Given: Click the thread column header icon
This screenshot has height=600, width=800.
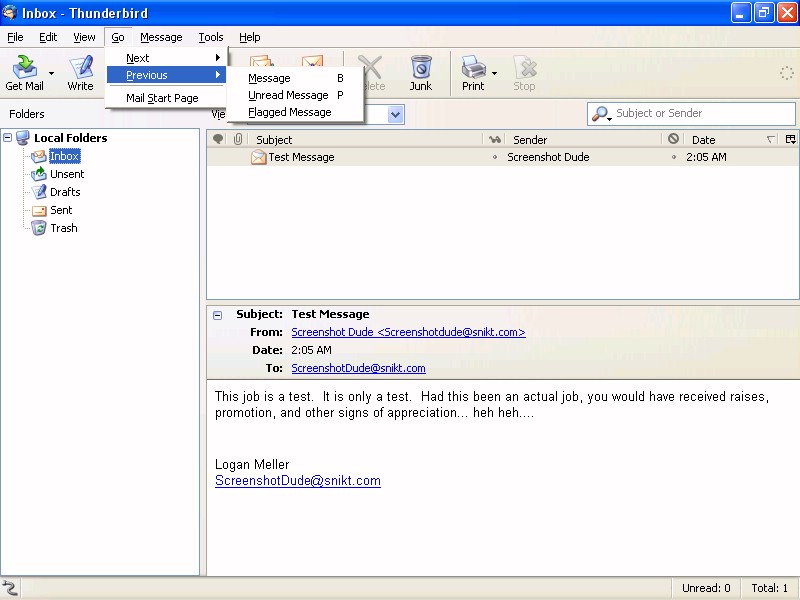Looking at the screenshot, I should (x=218, y=139).
